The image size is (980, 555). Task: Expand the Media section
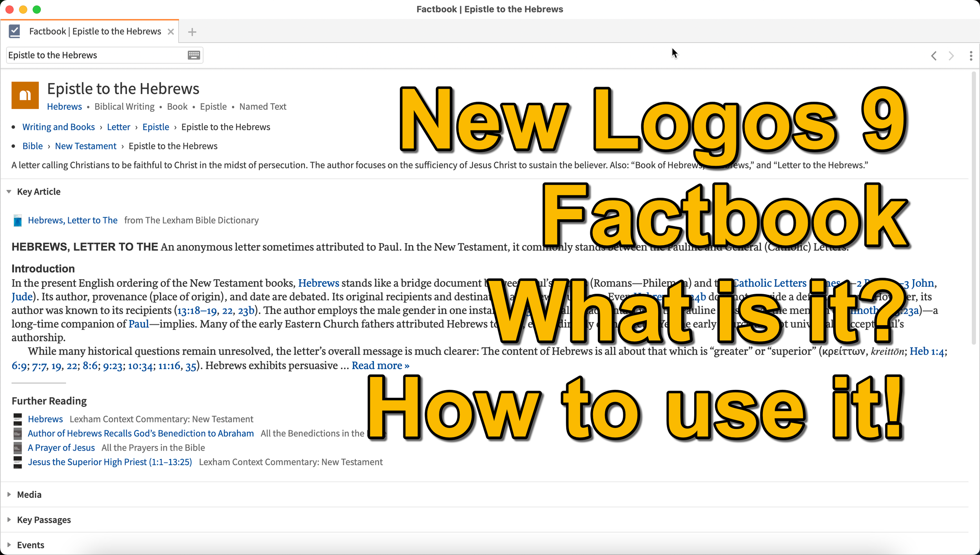pos(9,495)
